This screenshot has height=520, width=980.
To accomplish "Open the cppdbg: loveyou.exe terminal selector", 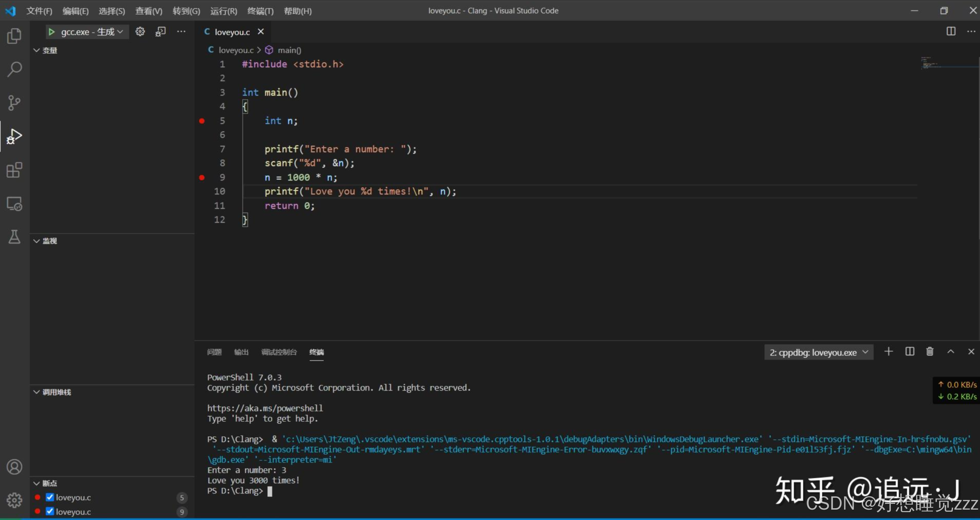I will [x=818, y=353].
